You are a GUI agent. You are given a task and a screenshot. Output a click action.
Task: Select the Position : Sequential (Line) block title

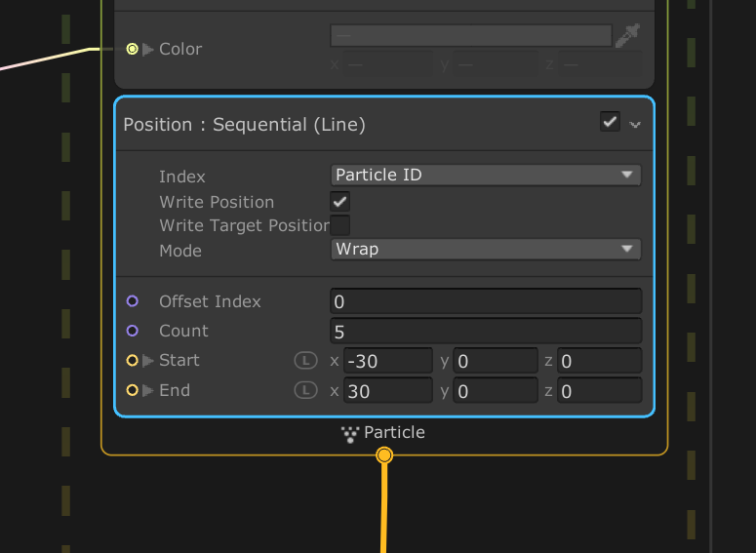tap(244, 125)
